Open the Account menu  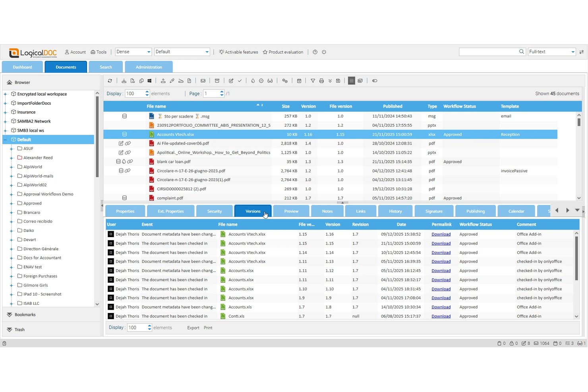coord(75,52)
